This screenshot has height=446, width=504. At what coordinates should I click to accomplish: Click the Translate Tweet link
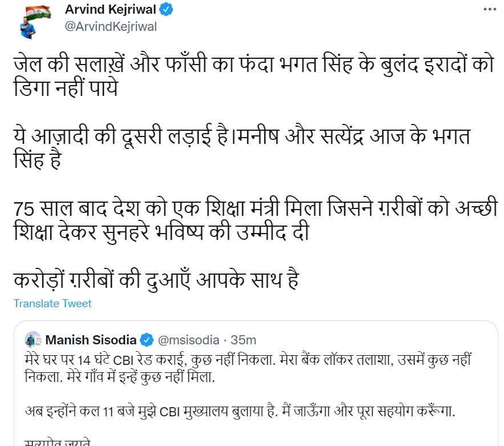(x=53, y=303)
